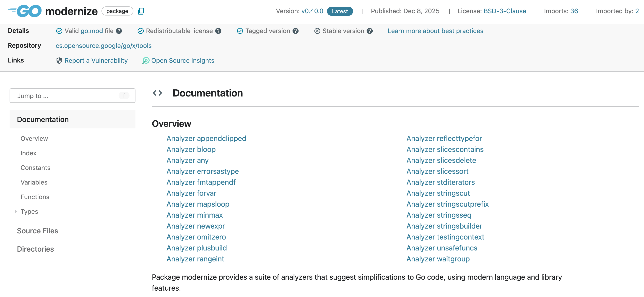The image size is (644, 297).
Task: Open Report a Vulnerability link
Action: (x=96, y=60)
